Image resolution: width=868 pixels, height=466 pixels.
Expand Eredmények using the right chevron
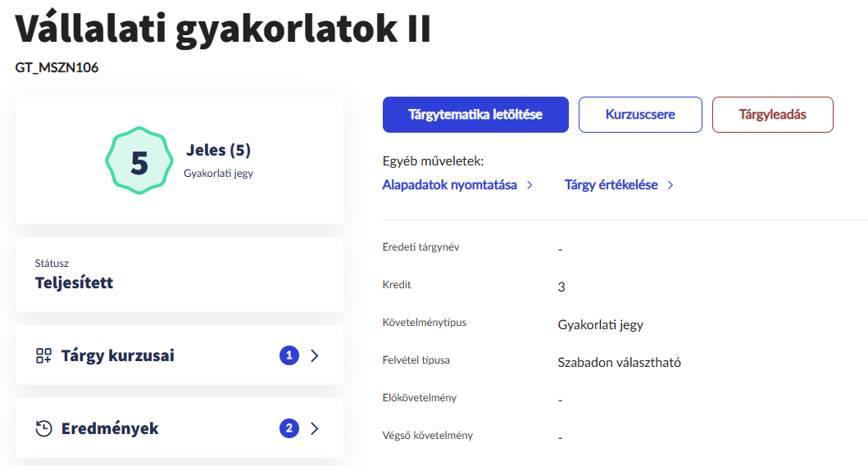pyautogui.click(x=315, y=428)
